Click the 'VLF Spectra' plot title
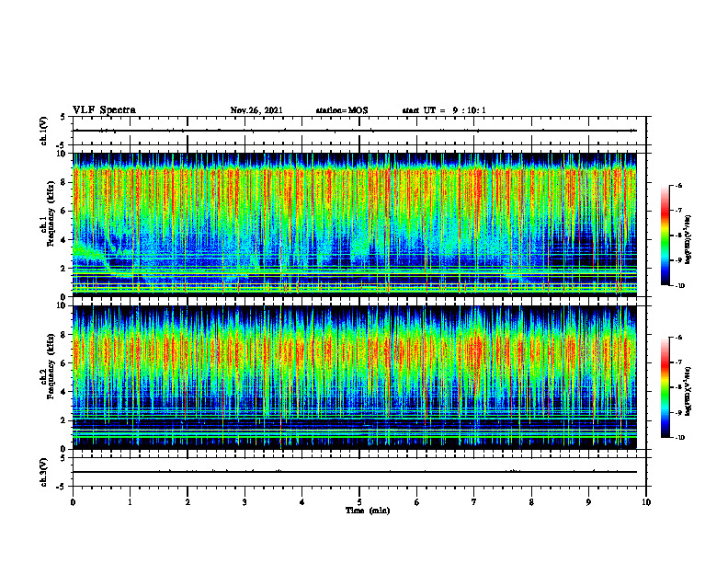Viewport: 728px width, 563px height. pos(105,110)
